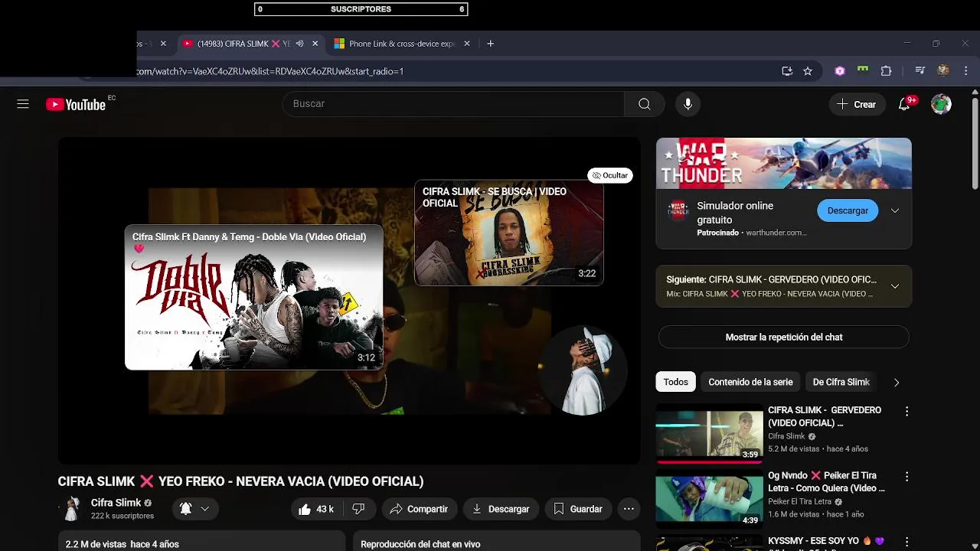Viewport: 980px width, 551px height.
Task: Open the GERVEDERO video thumbnail
Action: (709, 432)
